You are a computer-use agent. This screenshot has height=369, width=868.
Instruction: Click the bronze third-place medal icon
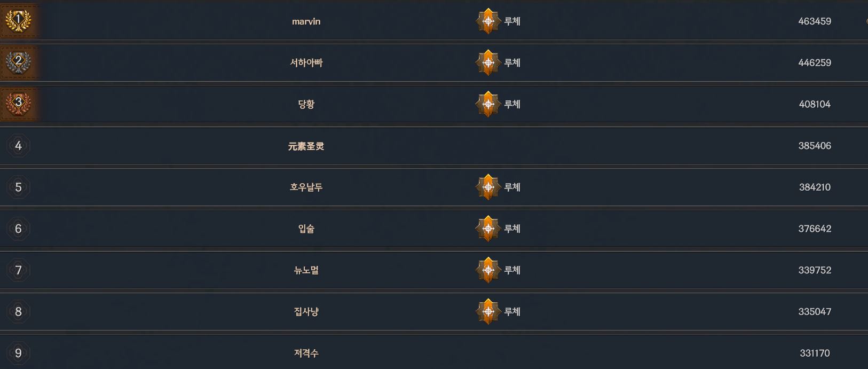18,103
